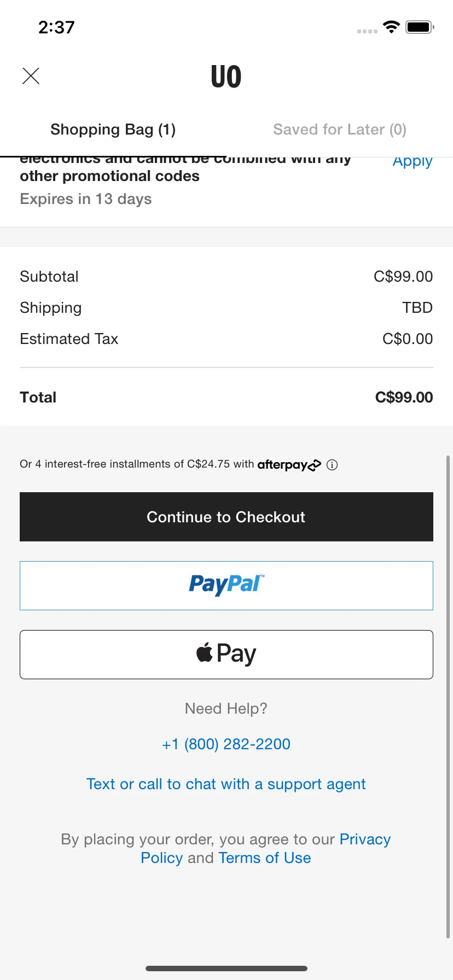This screenshot has height=980, width=453.
Task: Tap the UO logo in header
Action: pyautogui.click(x=226, y=76)
